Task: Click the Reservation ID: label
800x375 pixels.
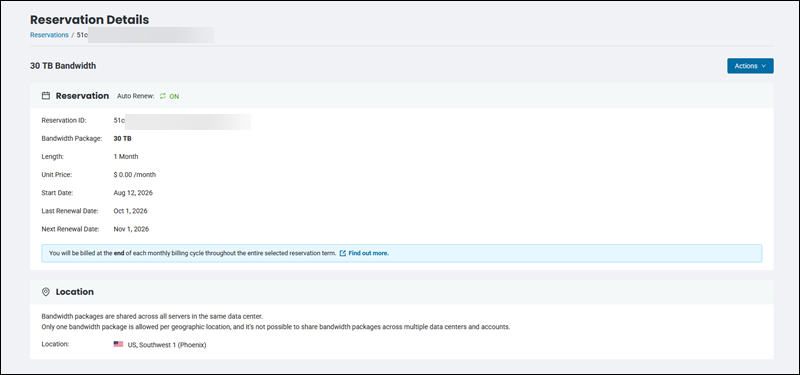Action: click(x=64, y=121)
